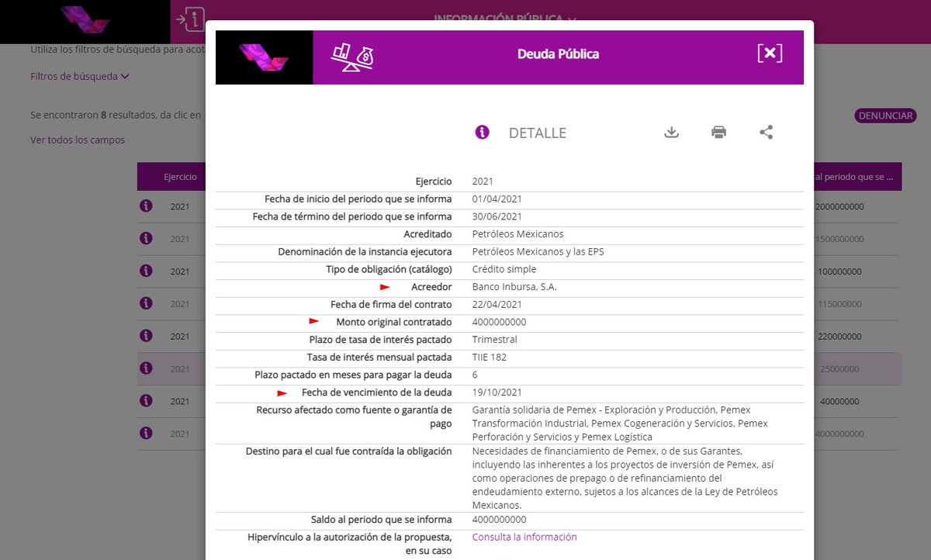The width and height of the screenshot is (931, 560).
Task: Select the Saldo al periodo value 4000000000
Action: [499, 520]
